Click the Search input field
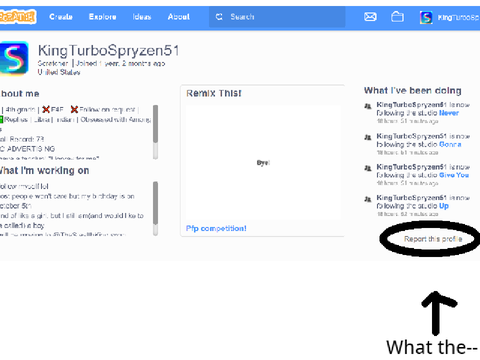The width and height of the screenshot is (480, 360). click(x=277, y=17)
